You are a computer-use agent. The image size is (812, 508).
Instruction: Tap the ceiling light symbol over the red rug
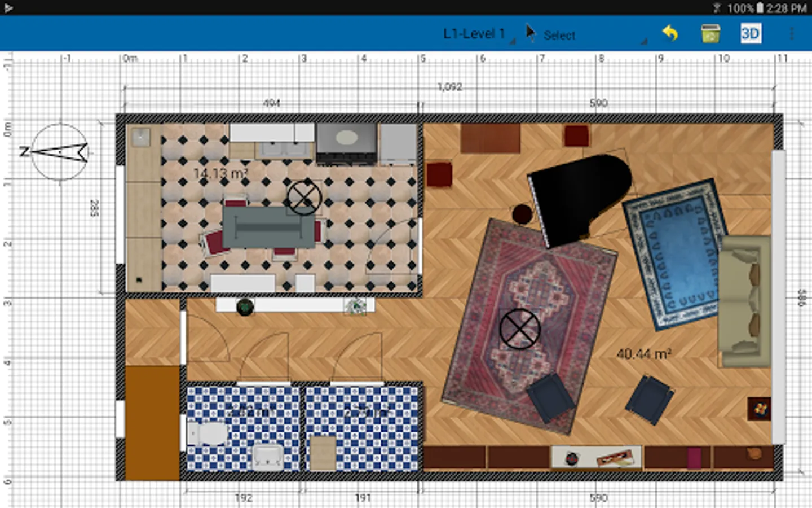click(x=519, y=329)
